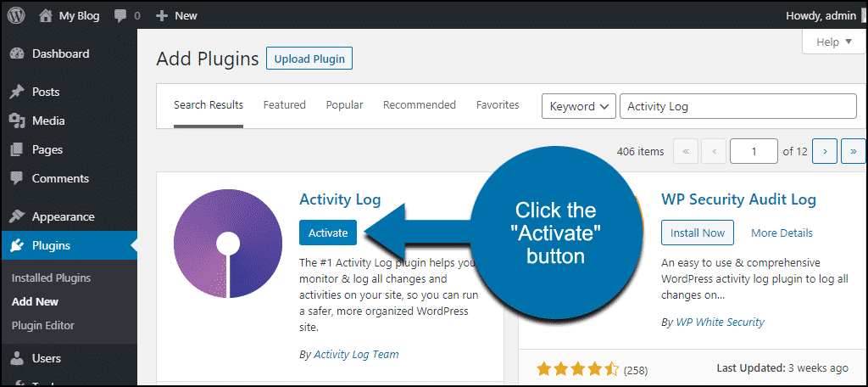Expand the Help panel
This screenshot has width=868, height=387.
click(x=834, y=42)
